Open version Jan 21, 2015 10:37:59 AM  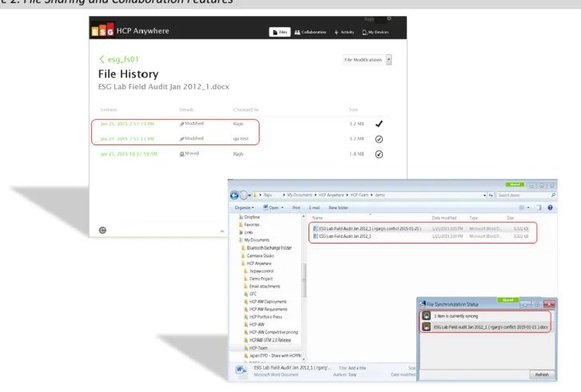click(x=129, y=154)
